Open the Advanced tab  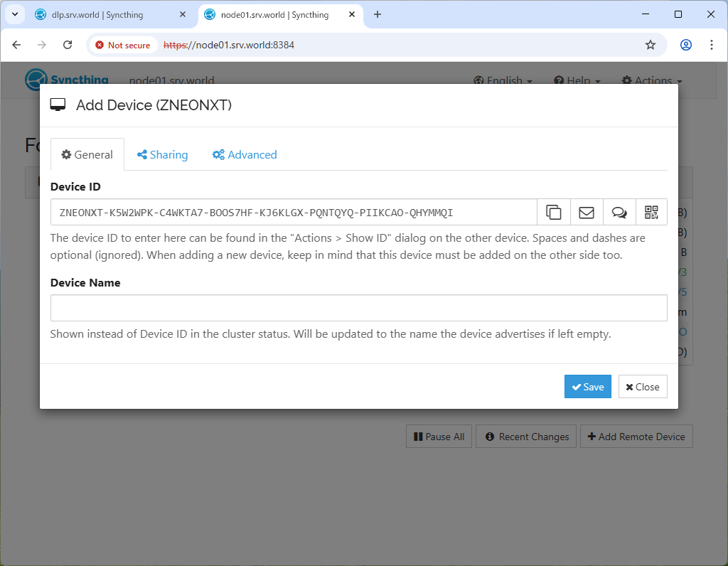(x=245, y=154)
